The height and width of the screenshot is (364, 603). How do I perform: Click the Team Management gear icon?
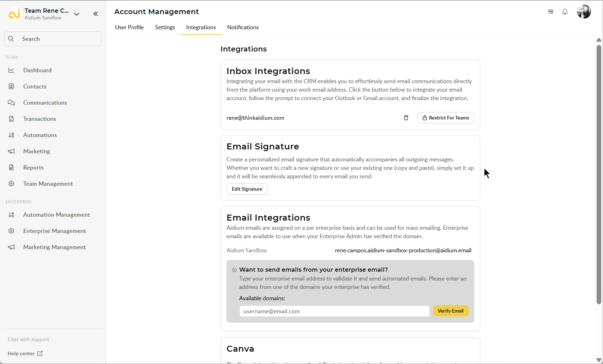pyautogui.click(x=11, y=184)
